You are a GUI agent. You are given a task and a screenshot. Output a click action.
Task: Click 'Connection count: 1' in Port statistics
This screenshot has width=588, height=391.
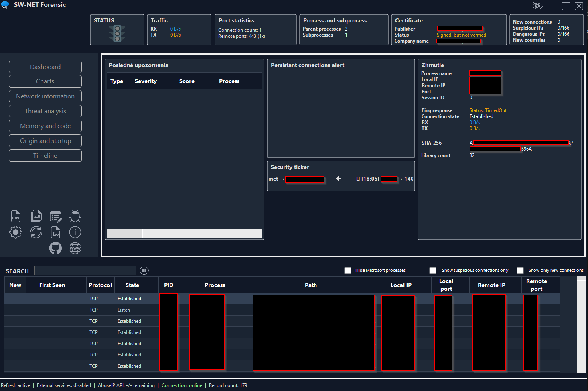coord(240,30)
